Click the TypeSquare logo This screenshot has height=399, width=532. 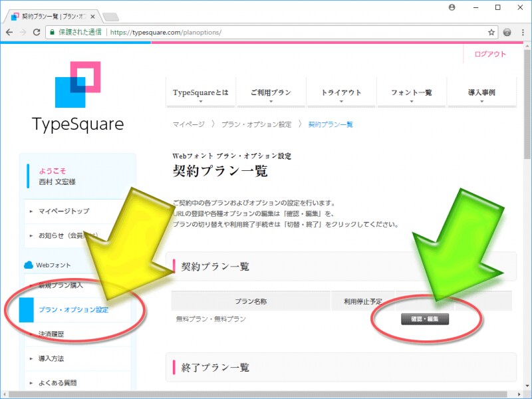pos(77,97)
